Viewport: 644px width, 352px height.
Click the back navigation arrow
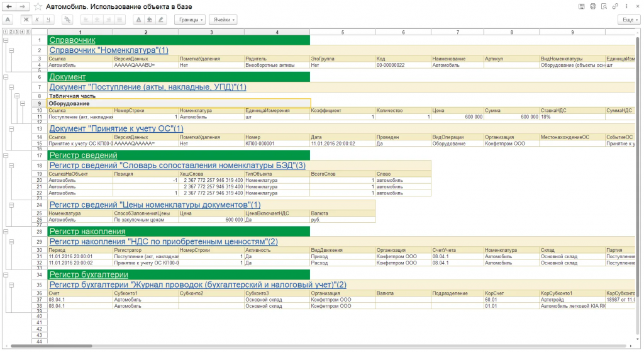tap(9, 6)
